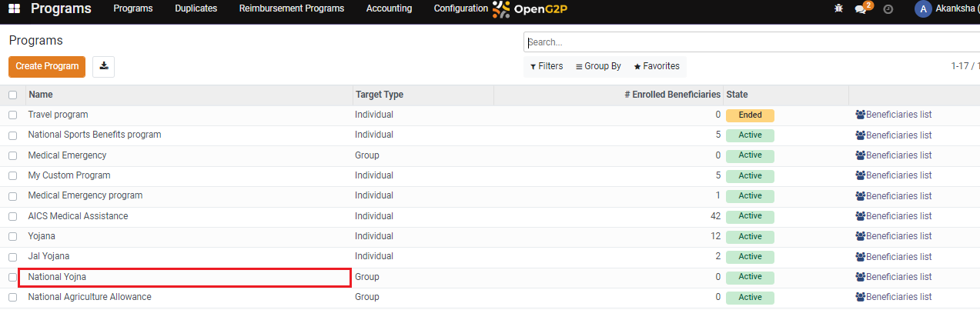
Task: Click the Akanksha user avatar
Action: tap(923, 9)
